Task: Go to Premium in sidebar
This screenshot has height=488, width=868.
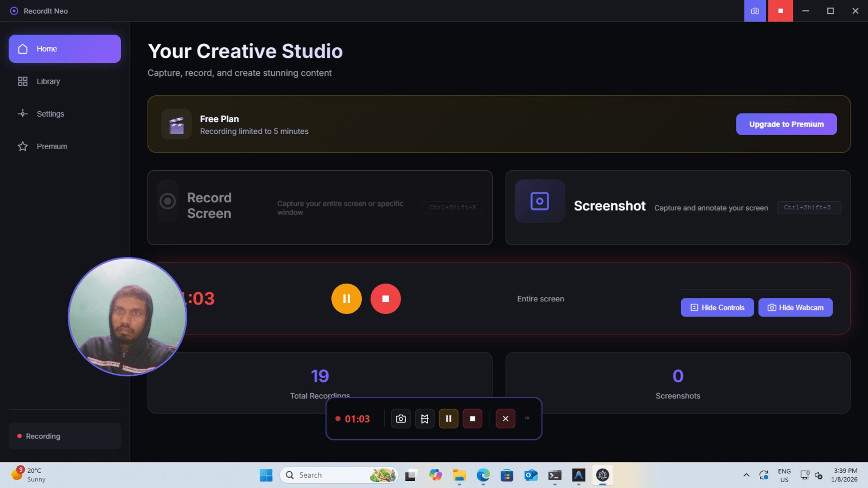Action: pyautogui.click(x=52, y=146)
